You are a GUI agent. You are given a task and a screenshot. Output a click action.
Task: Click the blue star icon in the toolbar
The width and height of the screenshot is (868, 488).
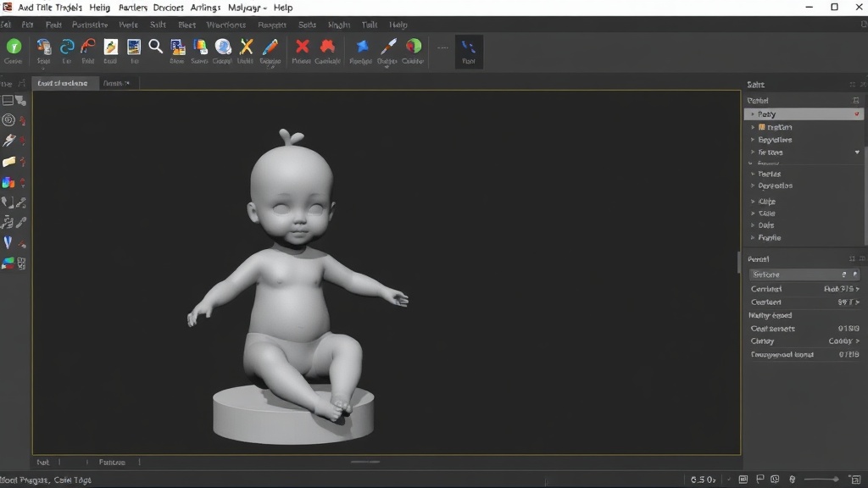click(x=362, y=47)
